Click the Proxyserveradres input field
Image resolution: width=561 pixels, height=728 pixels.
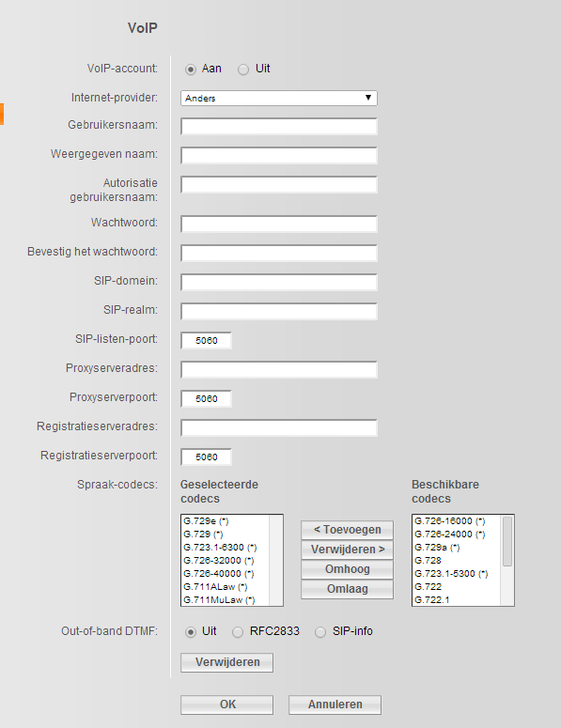(279, 369)
